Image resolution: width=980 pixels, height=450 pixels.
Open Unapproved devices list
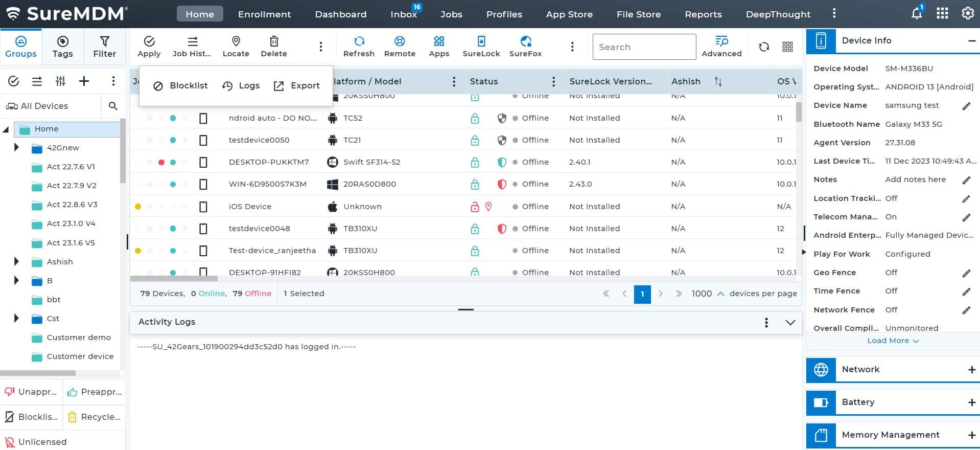31,392
